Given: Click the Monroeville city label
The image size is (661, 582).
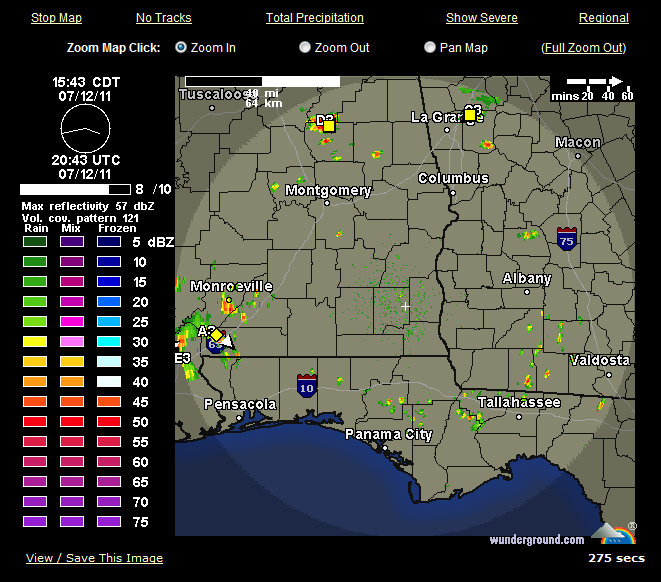Looking at the screenshot, I should click(231, 286).
